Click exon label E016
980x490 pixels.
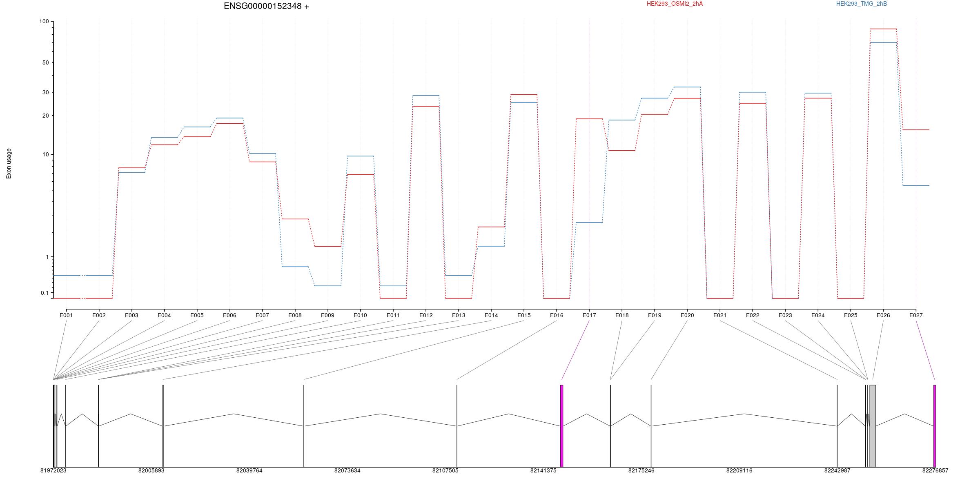(x=557, y=315)
